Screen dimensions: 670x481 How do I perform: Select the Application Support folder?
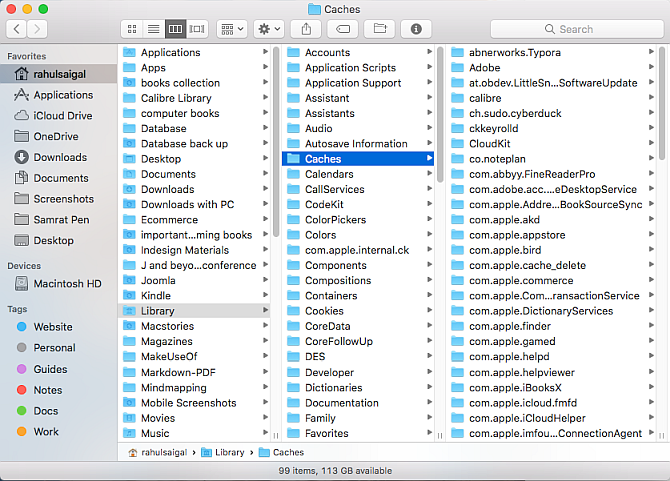pos(352,83)
